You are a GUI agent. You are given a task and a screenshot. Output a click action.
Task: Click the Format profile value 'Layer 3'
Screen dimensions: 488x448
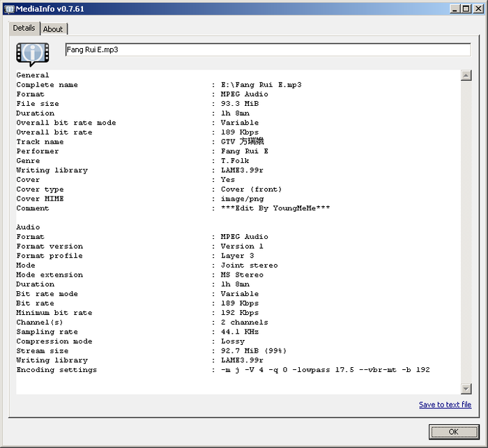click(237, 256)
